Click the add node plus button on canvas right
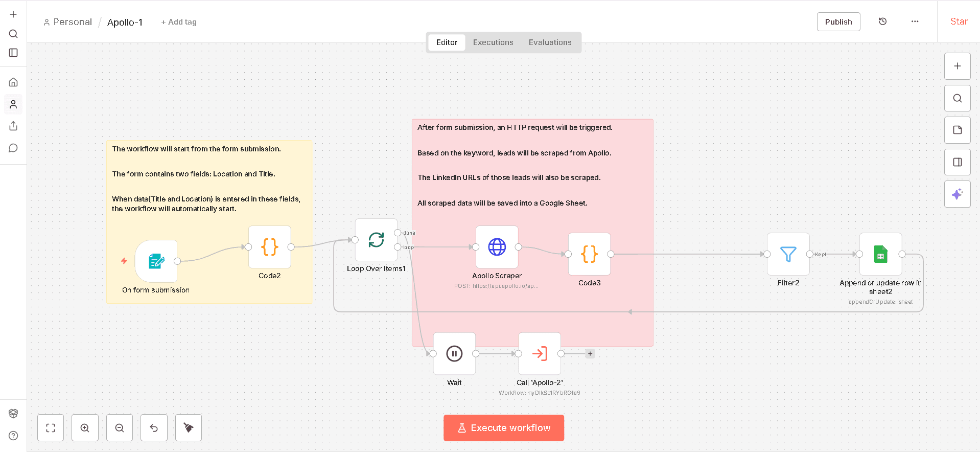This screenshot has width=980, height=452. coord(958,66)
